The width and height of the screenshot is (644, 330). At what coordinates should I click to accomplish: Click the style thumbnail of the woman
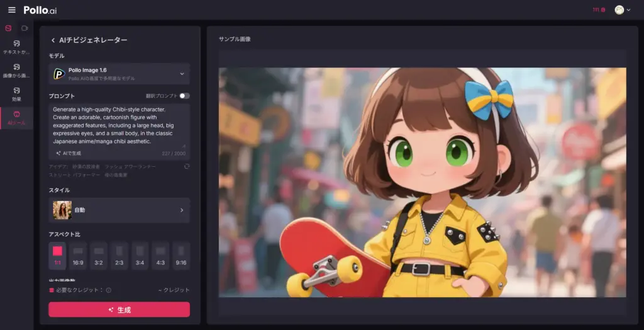pos(62,210)
